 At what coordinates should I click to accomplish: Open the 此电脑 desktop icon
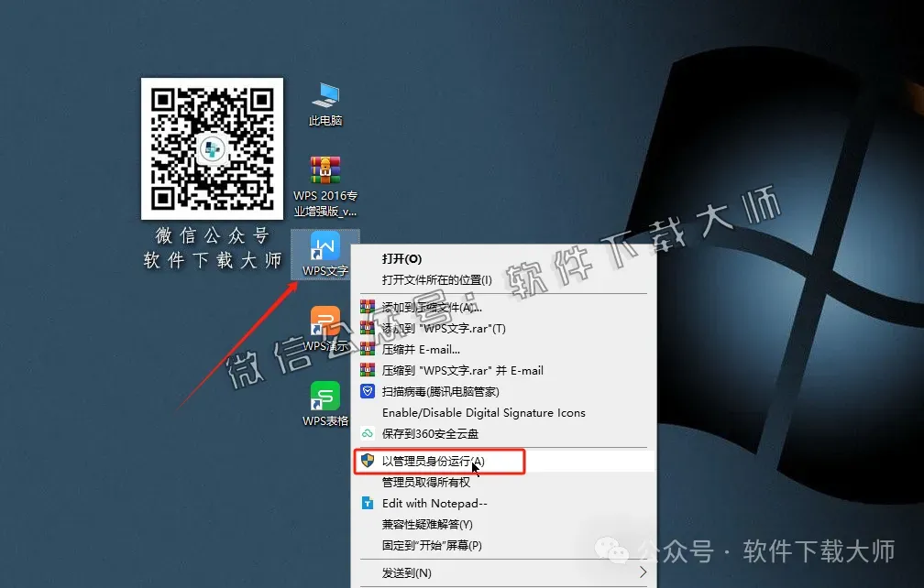point(325,104)
